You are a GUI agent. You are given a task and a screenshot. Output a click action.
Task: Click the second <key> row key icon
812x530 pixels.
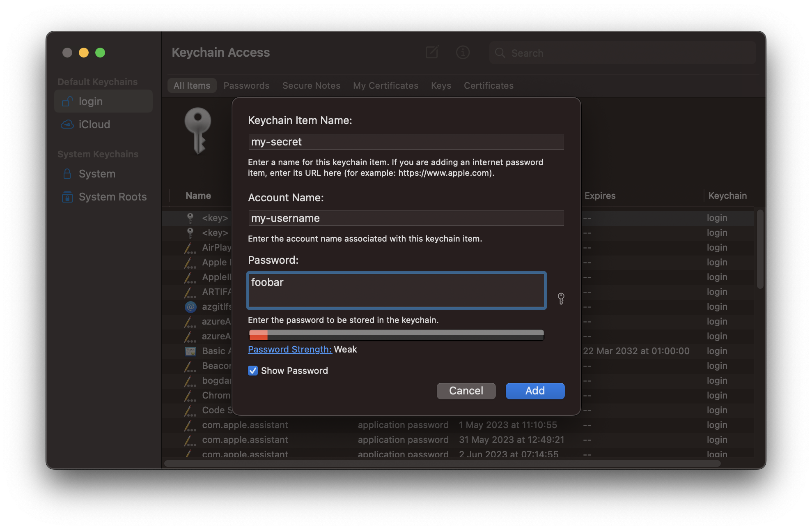pos(190,233)
